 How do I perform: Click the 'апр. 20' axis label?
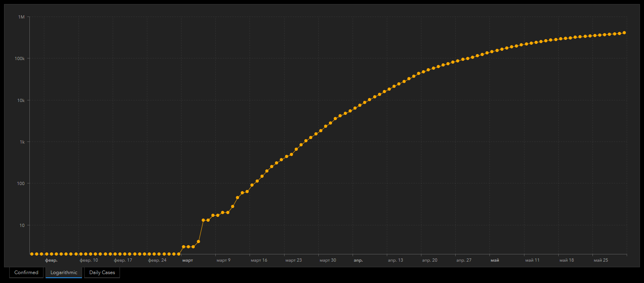(429, 260)
